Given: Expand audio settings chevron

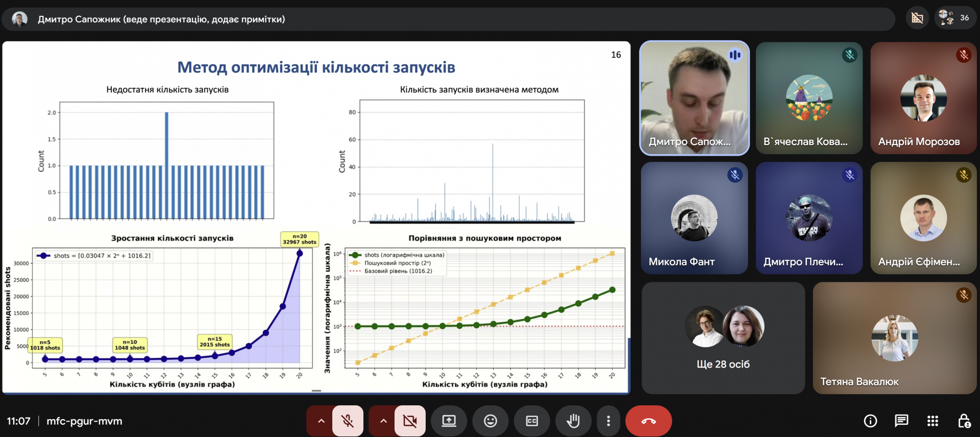Looking at the screenshot, I should coord(321,421).
